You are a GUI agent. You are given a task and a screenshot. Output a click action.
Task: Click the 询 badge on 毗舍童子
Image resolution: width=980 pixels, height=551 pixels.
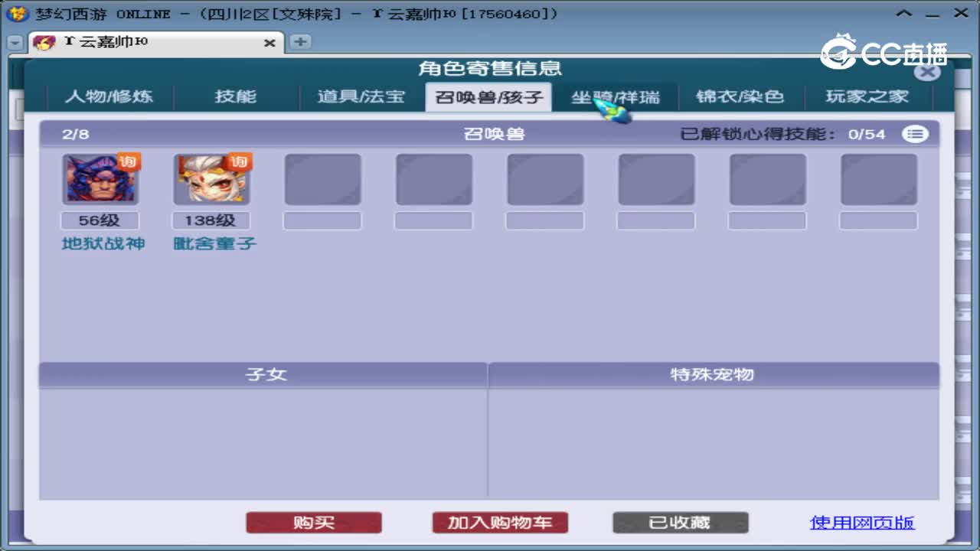point(239,161)
